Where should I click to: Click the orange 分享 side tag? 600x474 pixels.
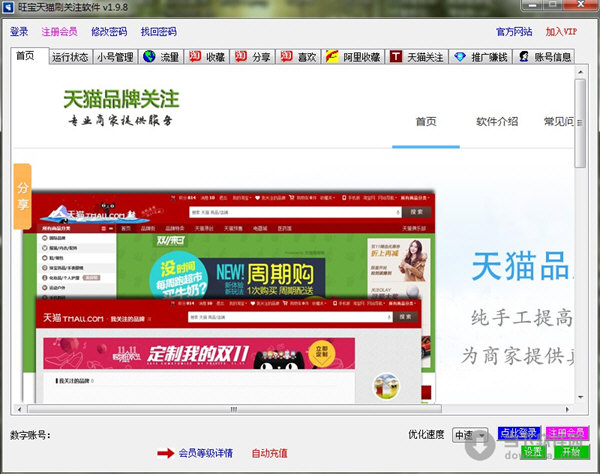point(22,196)
